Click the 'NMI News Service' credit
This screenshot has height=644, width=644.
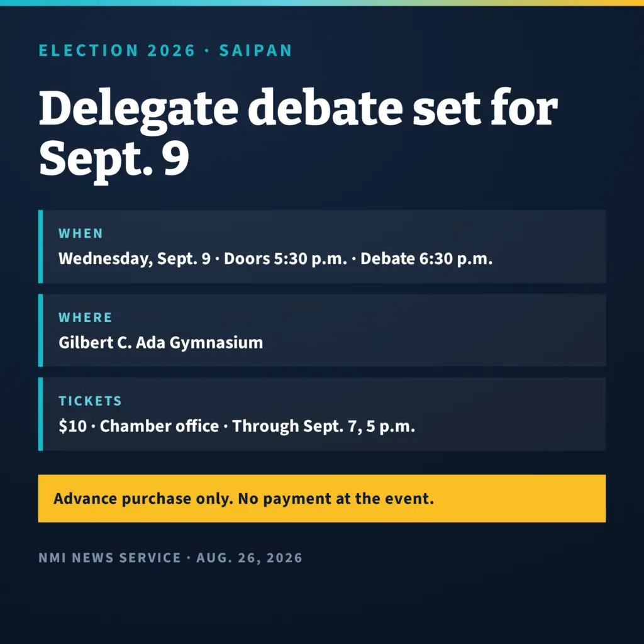coord(109,558)
